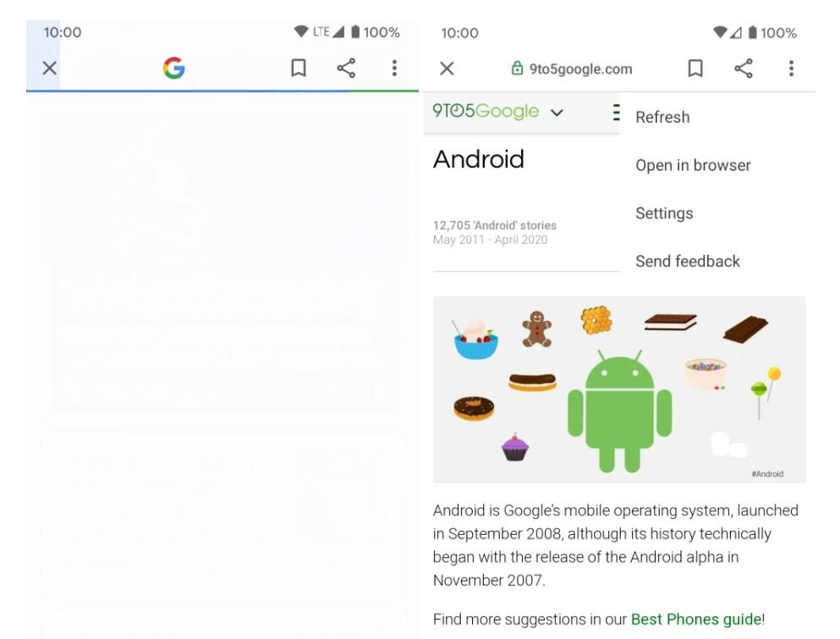The height and width of the screenshot is (639, 840).
Task: Click the Google G logo
Action: click(x=174, y=68)
